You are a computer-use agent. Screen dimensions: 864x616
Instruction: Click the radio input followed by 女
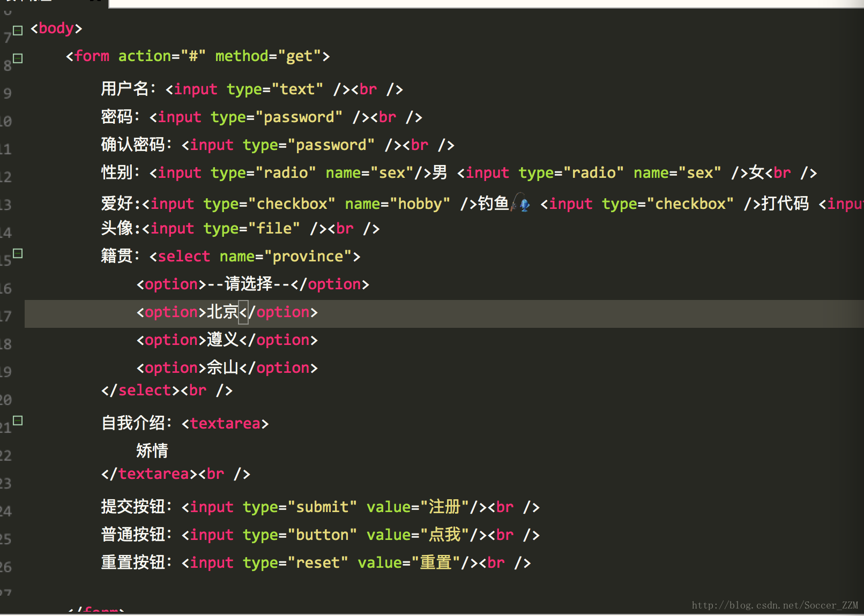point(602,172)
